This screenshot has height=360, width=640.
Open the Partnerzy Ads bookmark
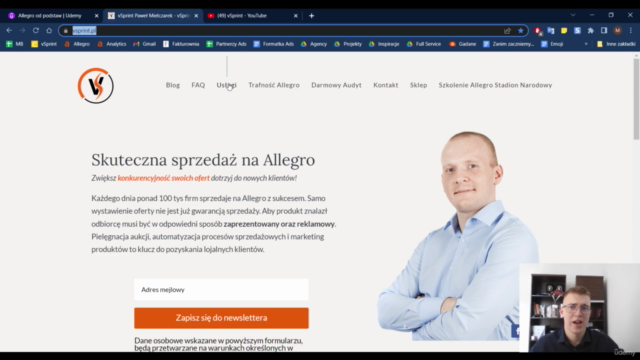pos(226,44)
